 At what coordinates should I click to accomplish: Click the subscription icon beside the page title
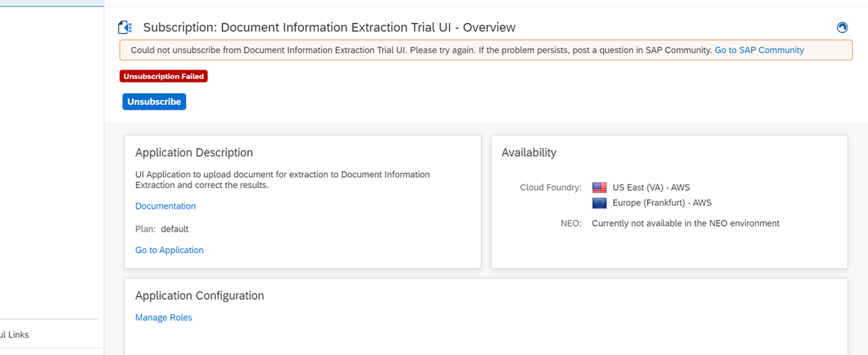click(x=125, y=27)
